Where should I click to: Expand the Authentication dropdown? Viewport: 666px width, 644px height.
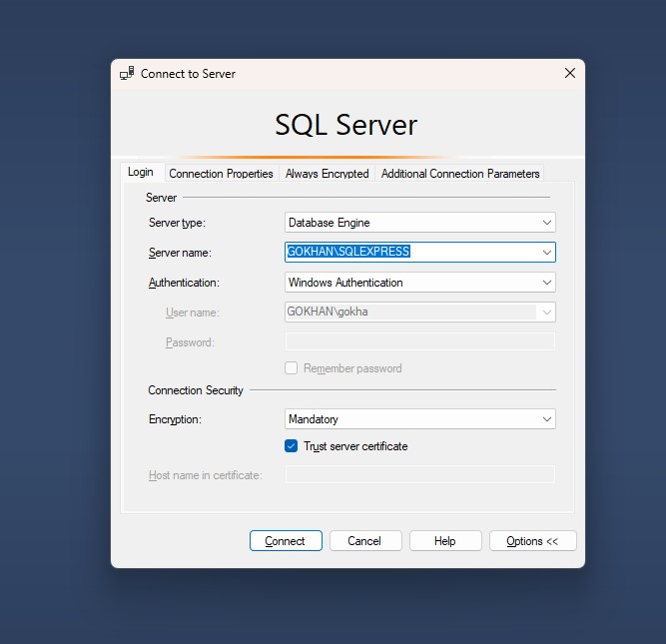tap(546, 283)
